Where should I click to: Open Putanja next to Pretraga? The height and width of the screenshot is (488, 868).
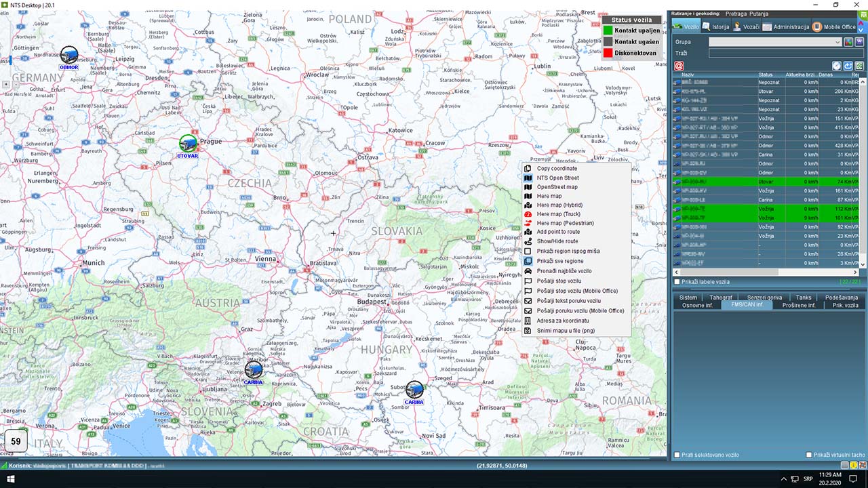pyautogui.click(x=759, y=14)
